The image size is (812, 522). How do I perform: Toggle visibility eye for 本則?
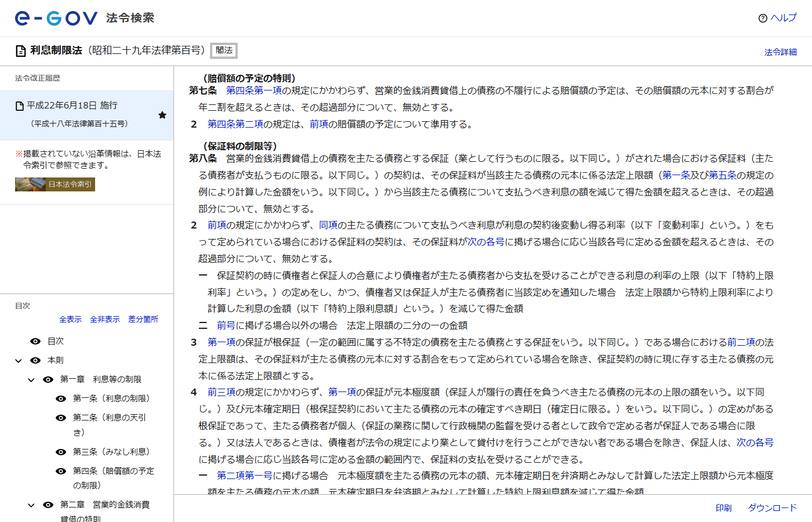tap(35, 360)
